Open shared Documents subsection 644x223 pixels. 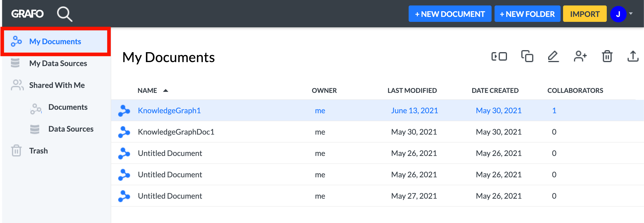(68, 107)
